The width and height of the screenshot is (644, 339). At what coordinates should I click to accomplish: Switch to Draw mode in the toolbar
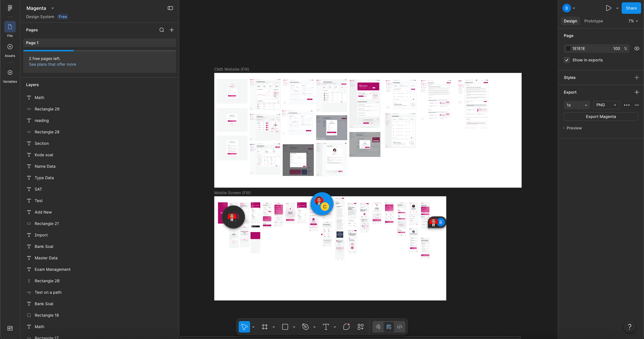tap(378, 327)
